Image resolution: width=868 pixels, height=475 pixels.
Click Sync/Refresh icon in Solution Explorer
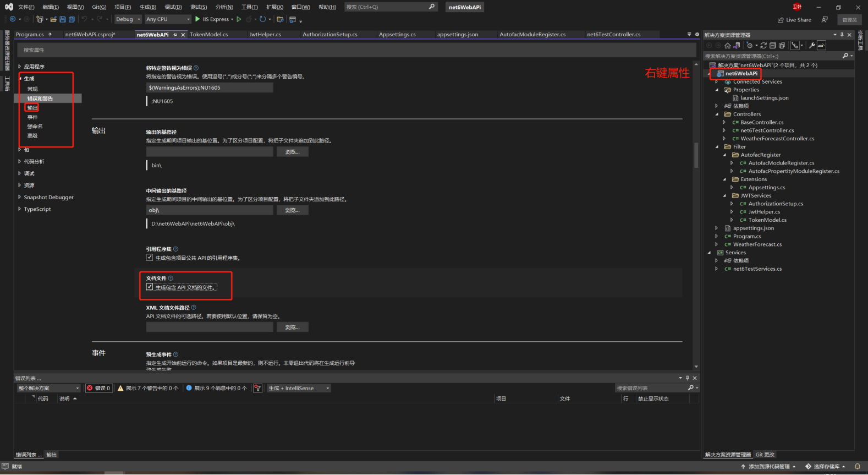pos(763,46)
